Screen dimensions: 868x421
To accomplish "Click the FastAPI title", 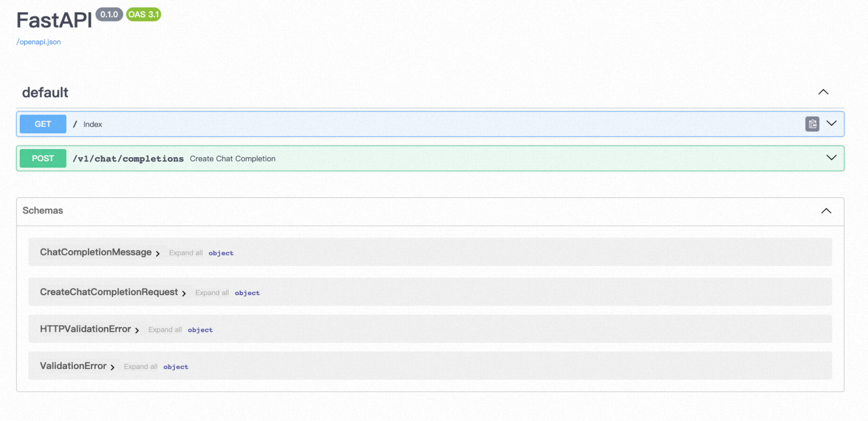I will coord(54,21).
